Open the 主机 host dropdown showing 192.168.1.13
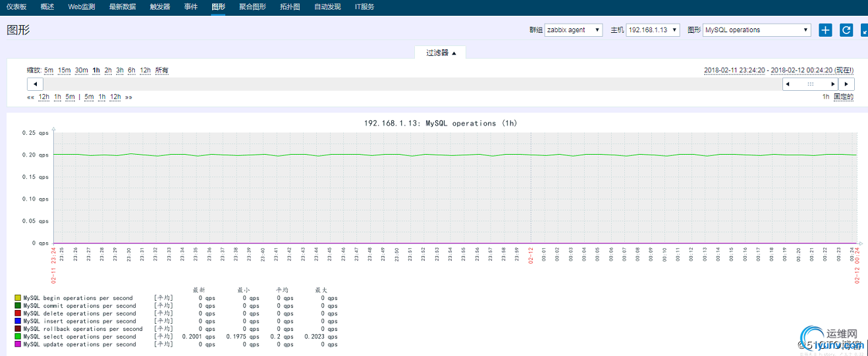Screen dimensions: 868x356 coord(653,30)
